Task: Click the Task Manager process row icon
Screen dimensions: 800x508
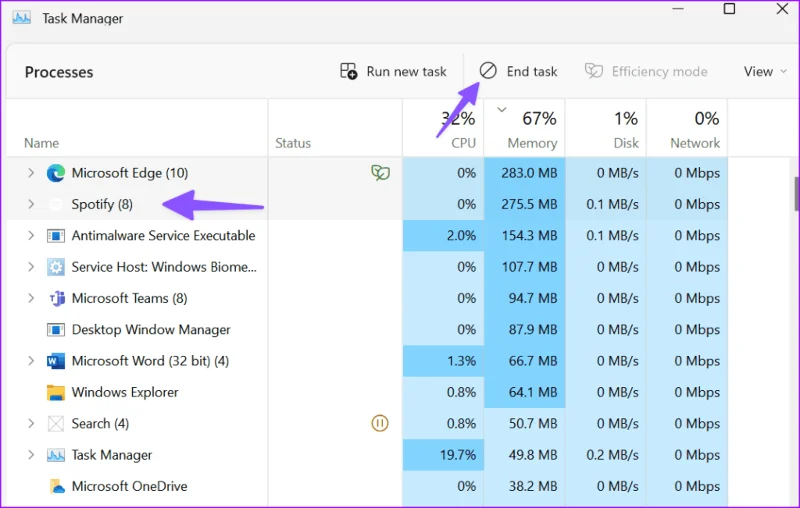Action: point(56,455)
